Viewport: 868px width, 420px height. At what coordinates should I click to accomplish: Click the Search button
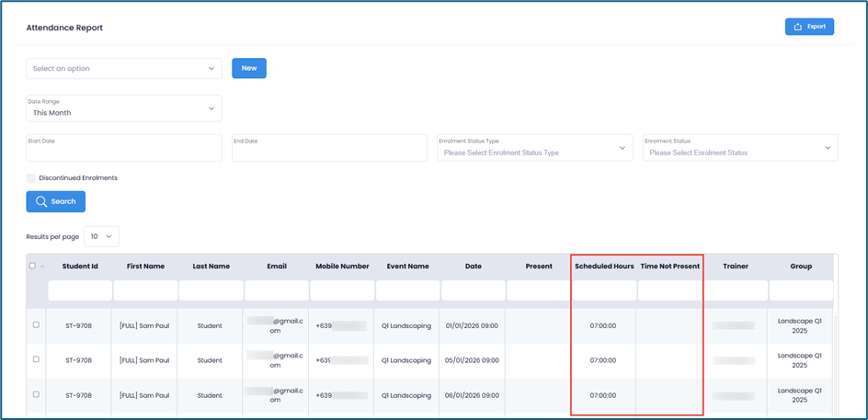click(55, 201)
